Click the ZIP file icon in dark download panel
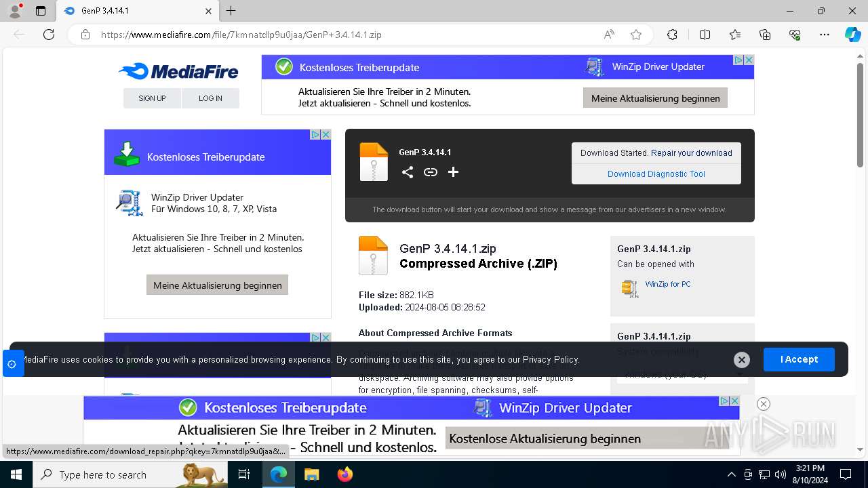 pos(374,162)
